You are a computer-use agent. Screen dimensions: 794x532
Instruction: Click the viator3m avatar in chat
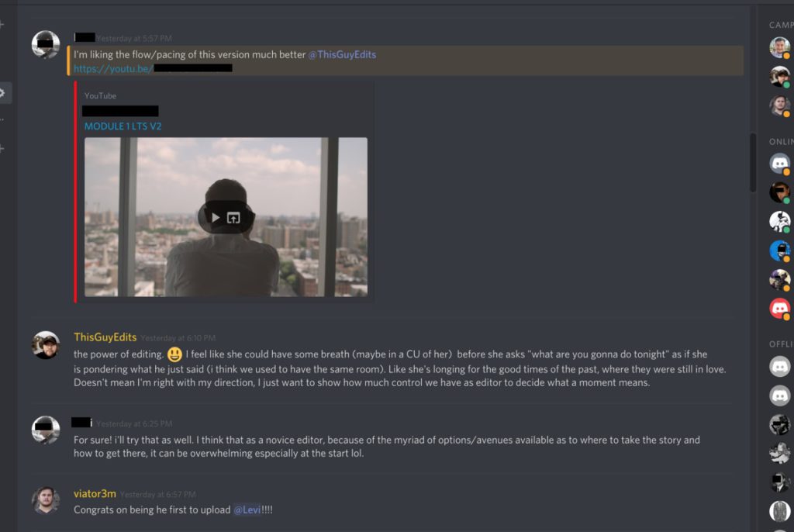click(x=46, y=500)
